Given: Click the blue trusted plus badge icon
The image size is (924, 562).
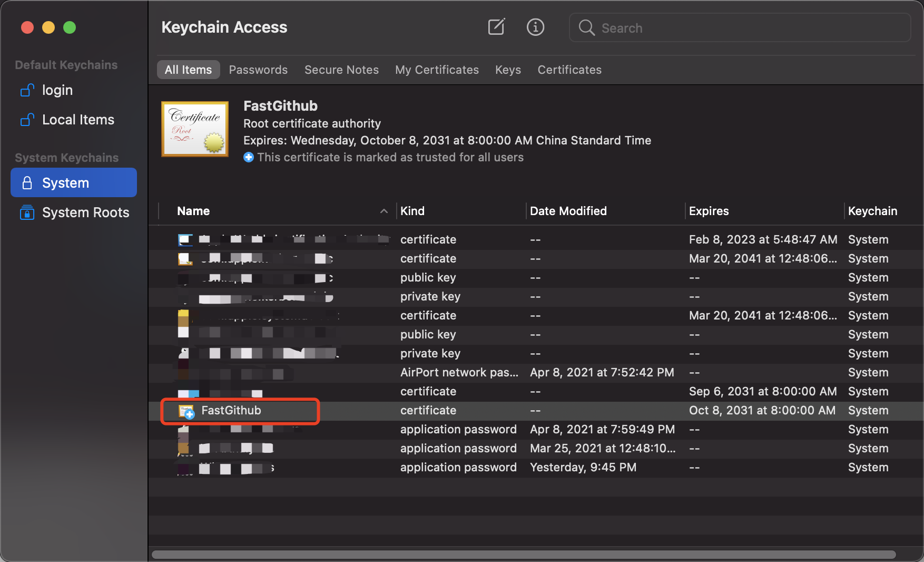Looking at the screenshot, I should (x=249, y=157).
